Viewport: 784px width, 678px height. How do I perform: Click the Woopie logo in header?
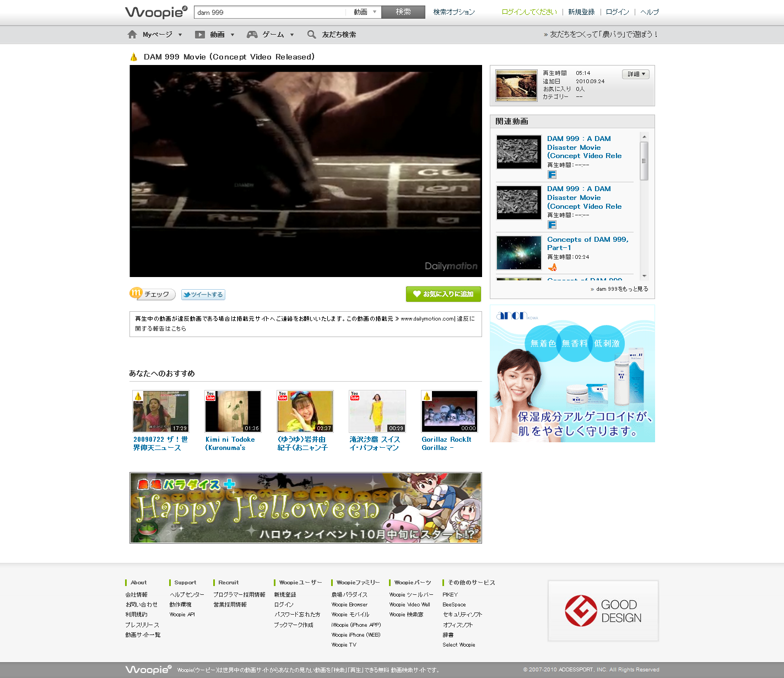[x=156, y=12]
